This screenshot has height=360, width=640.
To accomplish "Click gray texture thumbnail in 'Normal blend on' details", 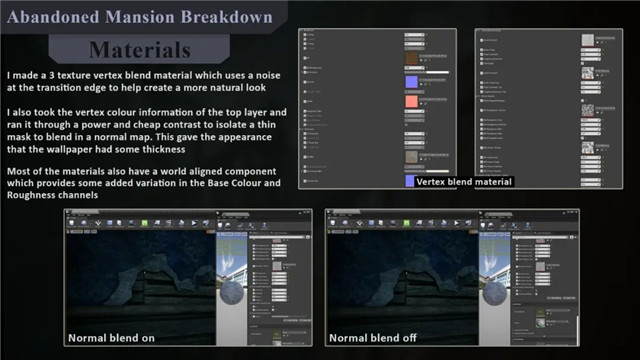I will [x=277, y=266].
